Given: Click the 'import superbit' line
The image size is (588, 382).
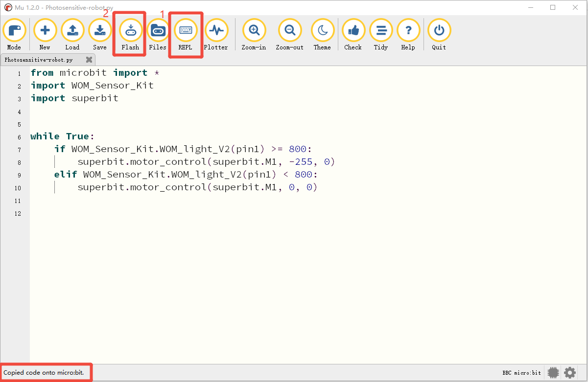Looking at the screenshot, I should click(x=74, y=98).
